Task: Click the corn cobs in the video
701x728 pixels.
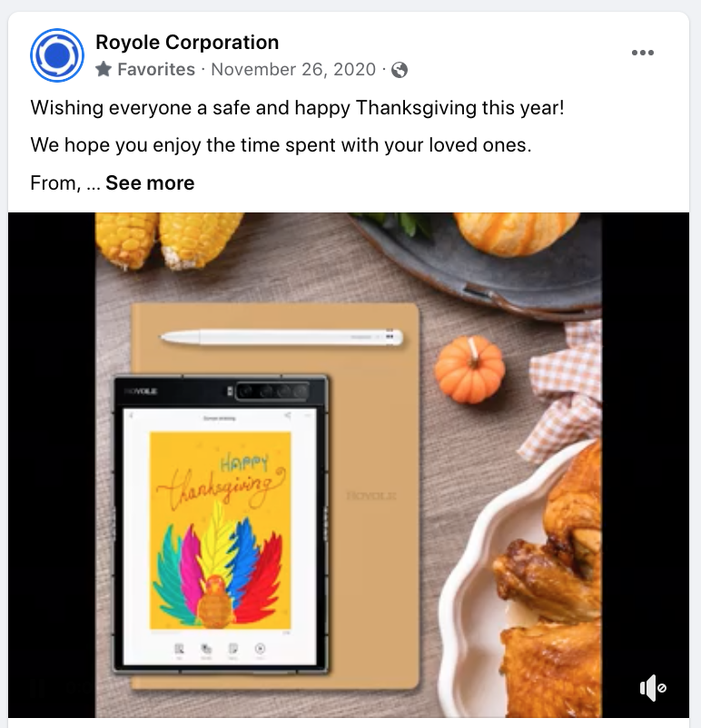Action: pyautogui.click(x=168, y=240)
